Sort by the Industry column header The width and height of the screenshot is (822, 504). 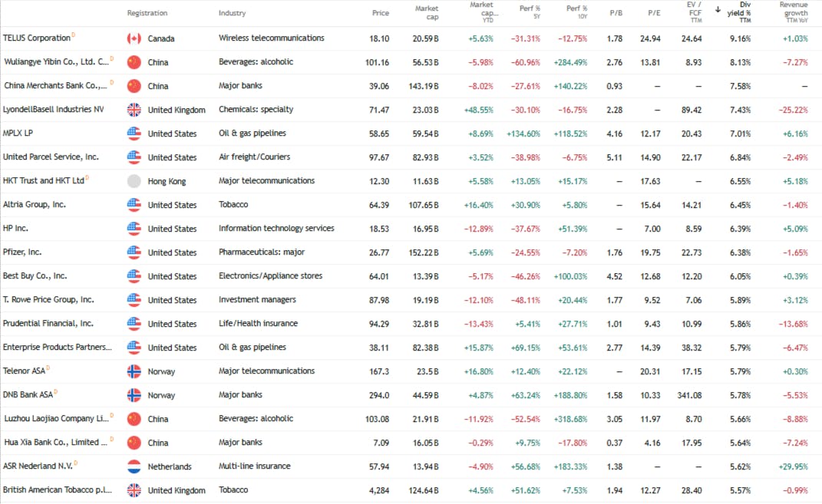[x=233, y=13]
